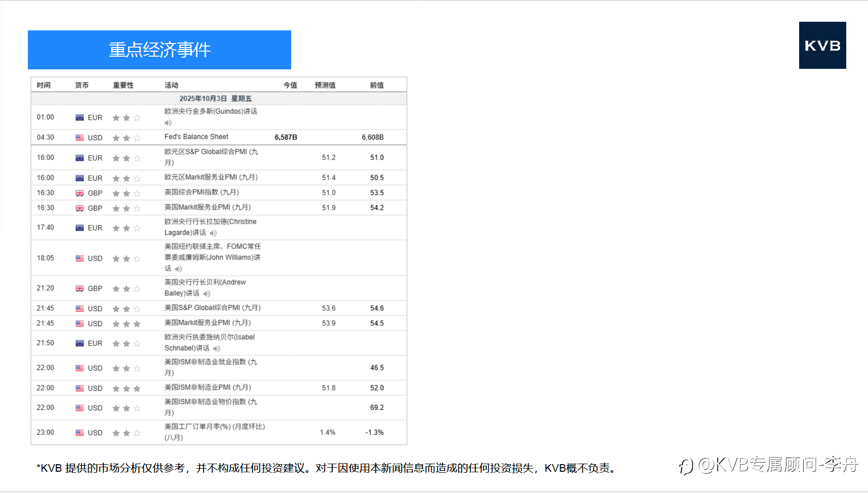868x493 pixels.
Task: Click the EU flag in the Guindos speech row
Action: tap(80, 117)
